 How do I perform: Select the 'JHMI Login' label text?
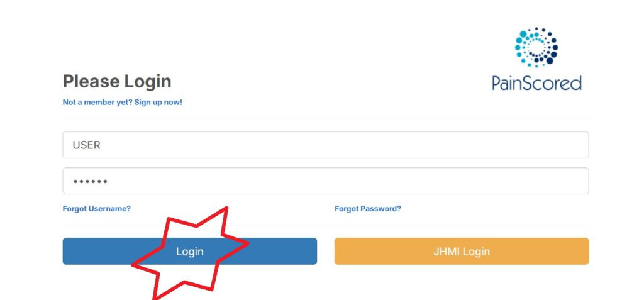coord(462,252)
